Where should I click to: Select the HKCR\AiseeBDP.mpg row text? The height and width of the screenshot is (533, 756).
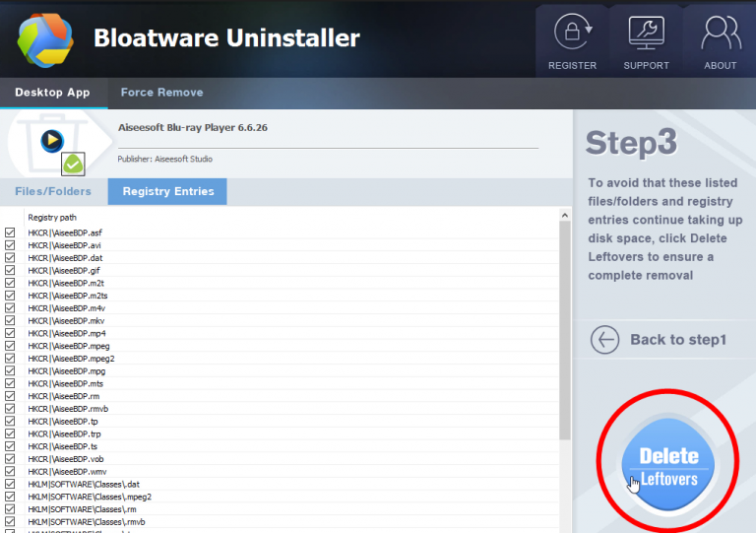[x=67, y=370]
